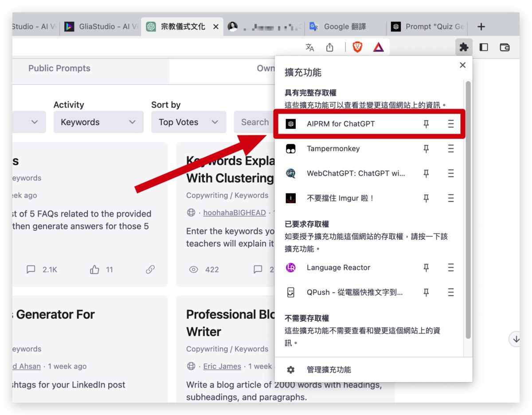Viewport: 532px width, 415px height.
Task: Click scroll-down arrow button at page right
Action: pos(516,339)
